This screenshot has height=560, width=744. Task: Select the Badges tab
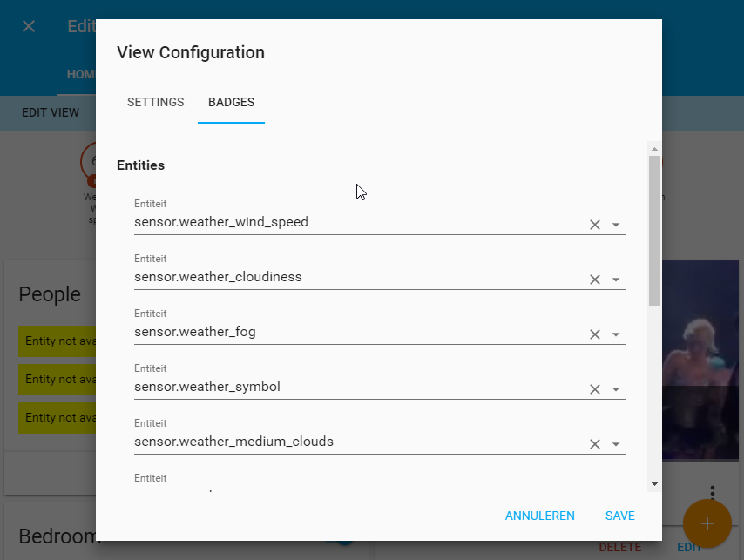[x=231, y=102]
